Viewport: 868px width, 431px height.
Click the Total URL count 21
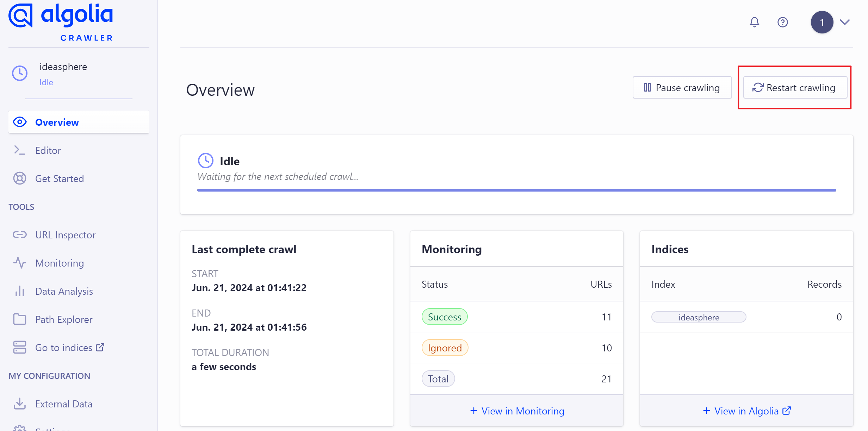click(x=606, y=379)
